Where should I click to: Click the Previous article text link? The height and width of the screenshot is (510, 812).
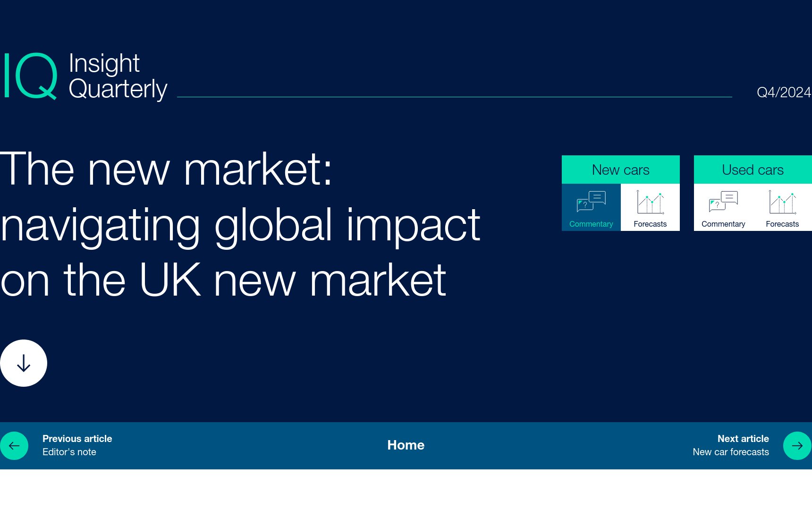coord(77,439)
